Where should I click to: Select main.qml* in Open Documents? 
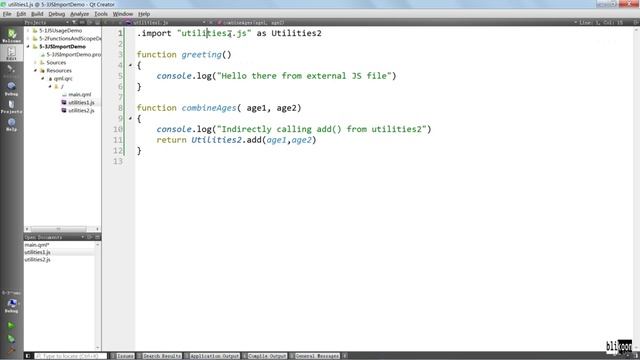(x=37, y=245)
